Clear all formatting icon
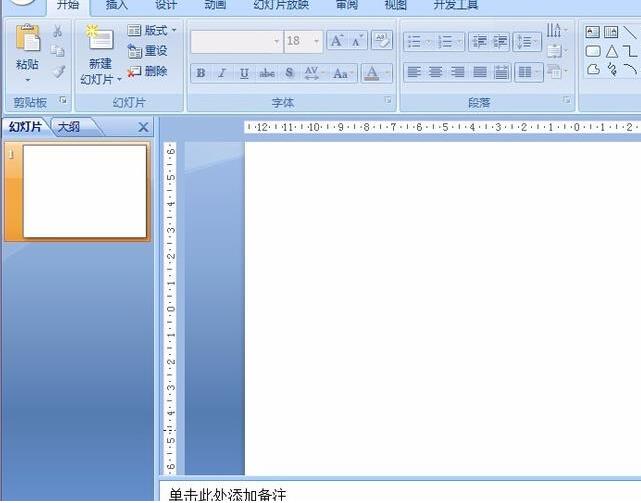 pyautogui.click(x=382, y=40)
